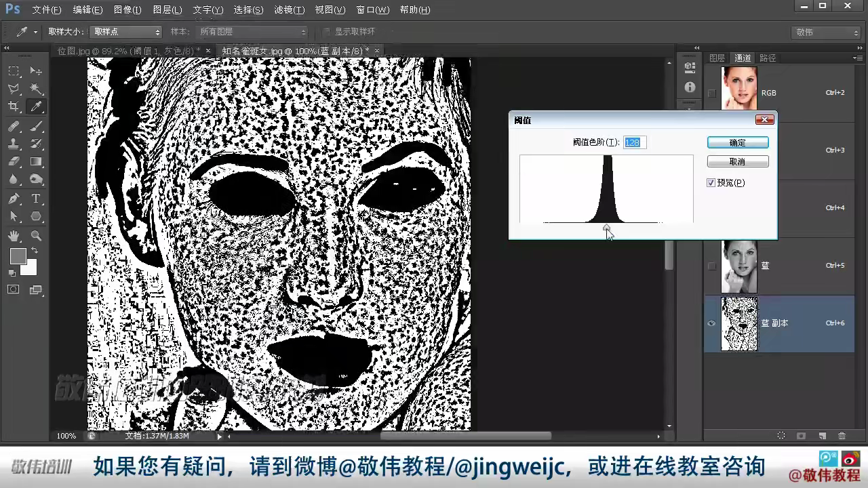This screenshot has height=488, width=868.
Task: Select the Gradient tool
Action: [x=36, y=161]
